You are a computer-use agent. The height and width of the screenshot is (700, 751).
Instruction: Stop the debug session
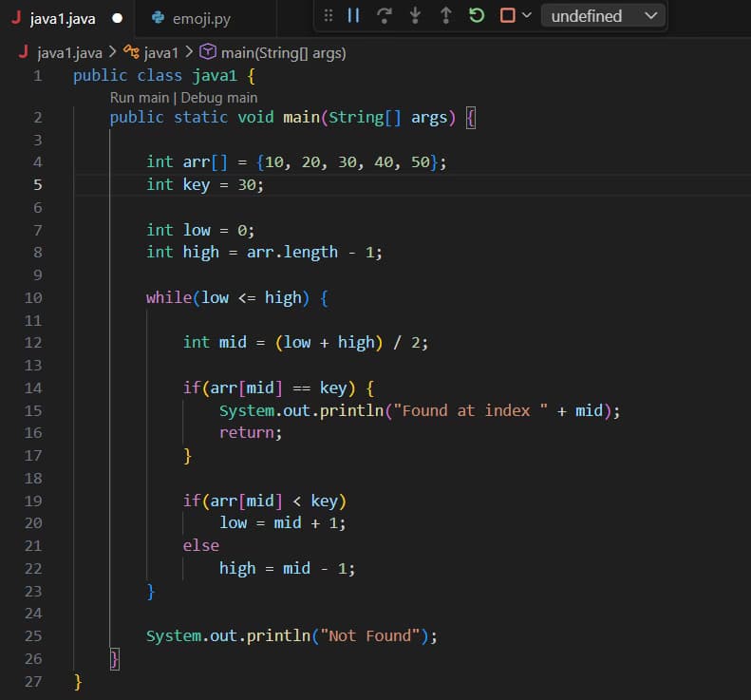[x=507, y=16]
